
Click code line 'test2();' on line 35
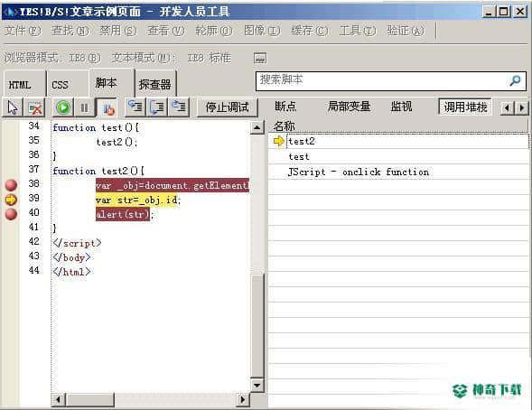click(x=117, y=142)
